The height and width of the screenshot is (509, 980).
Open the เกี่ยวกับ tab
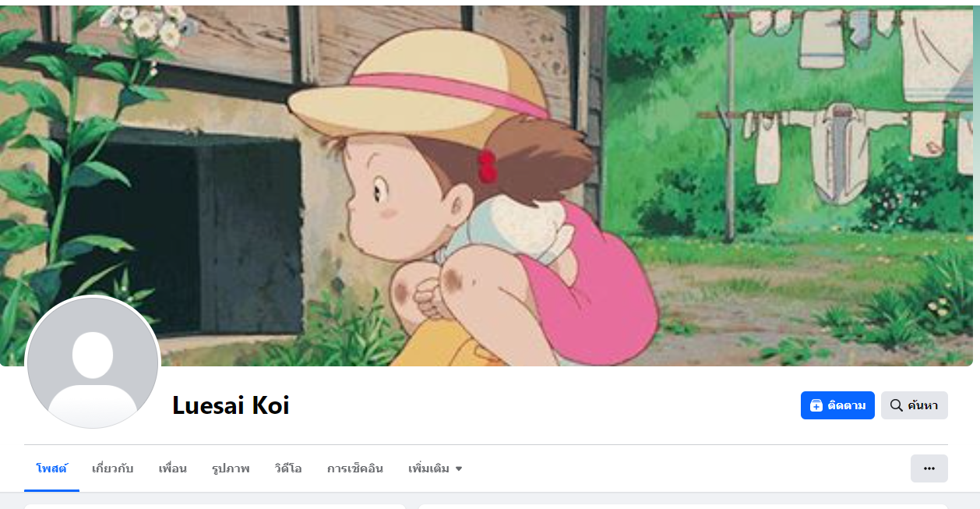(113, 468)
